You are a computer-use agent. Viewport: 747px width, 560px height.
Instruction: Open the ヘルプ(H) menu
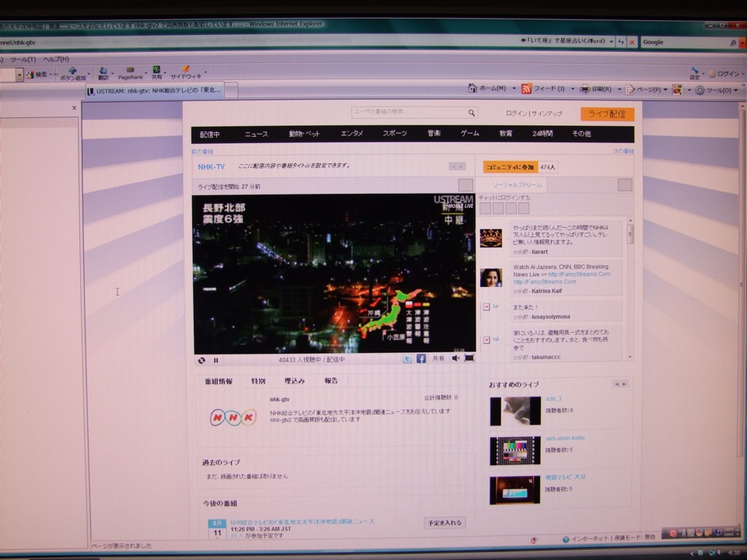[56, 59]
